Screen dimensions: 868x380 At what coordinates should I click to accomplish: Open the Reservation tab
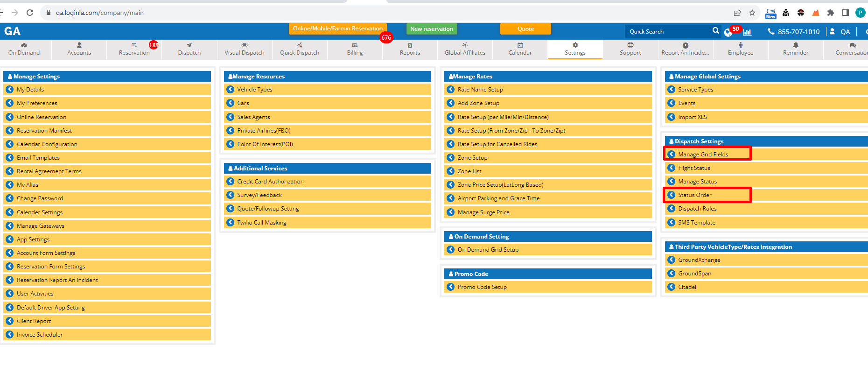(134, 49)
